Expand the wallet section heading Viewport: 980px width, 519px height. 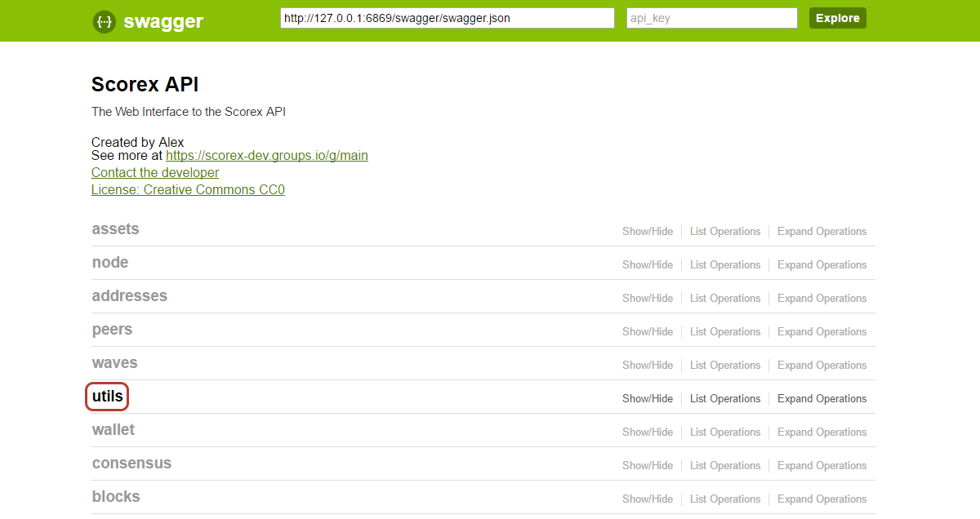(x=114, y=429)
